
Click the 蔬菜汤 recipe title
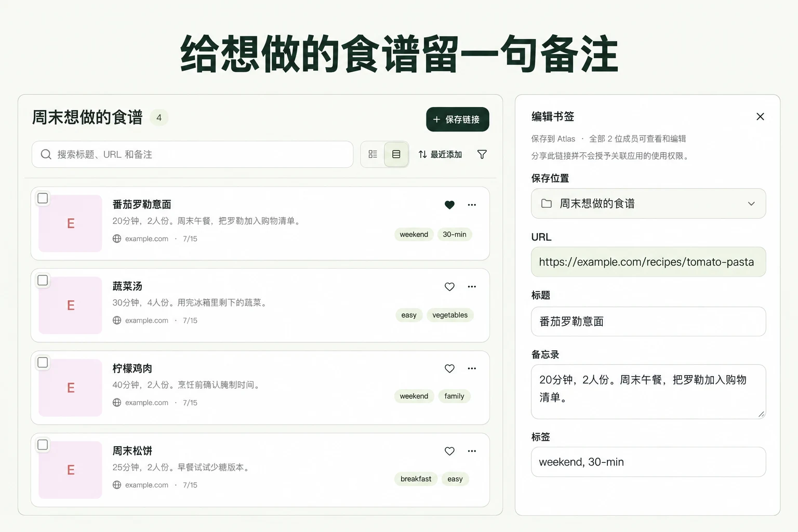tap(127, 286)
